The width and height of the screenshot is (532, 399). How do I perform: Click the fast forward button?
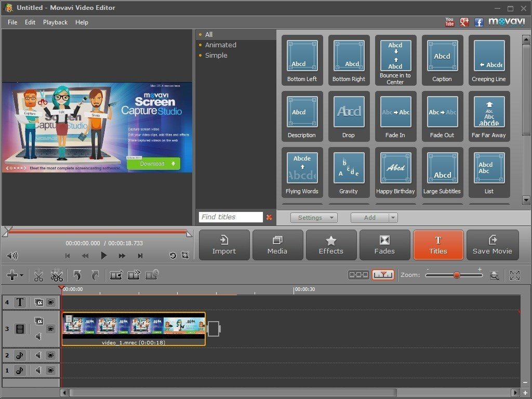(122, 256)
